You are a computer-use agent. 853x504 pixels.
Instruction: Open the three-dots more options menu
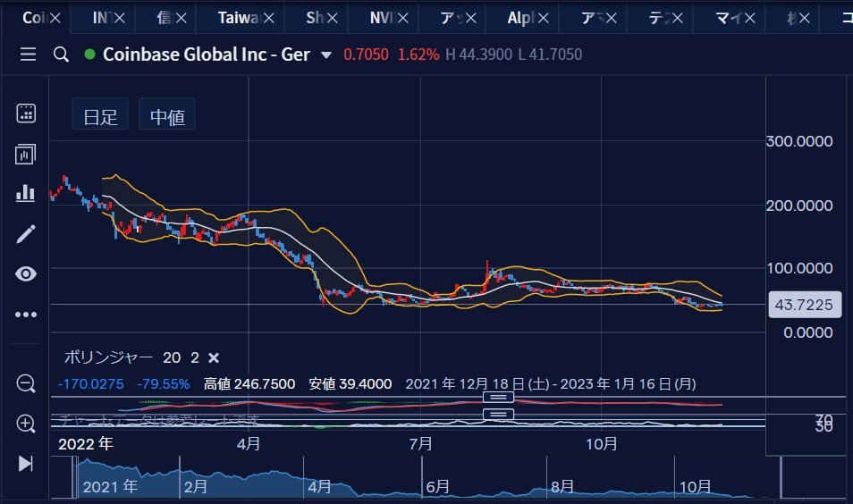(x=26, y=315)
